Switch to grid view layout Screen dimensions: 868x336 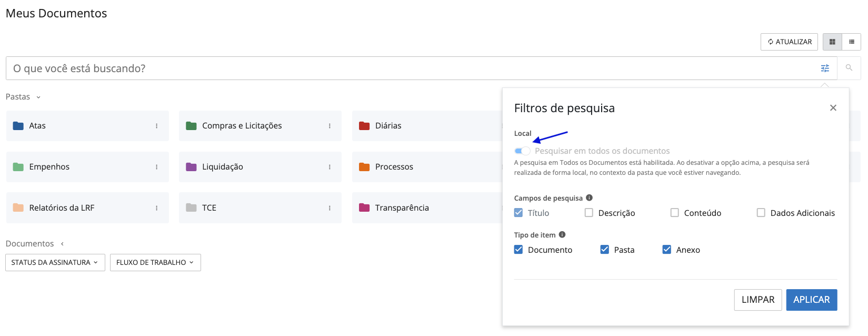(x=832, y=42)
